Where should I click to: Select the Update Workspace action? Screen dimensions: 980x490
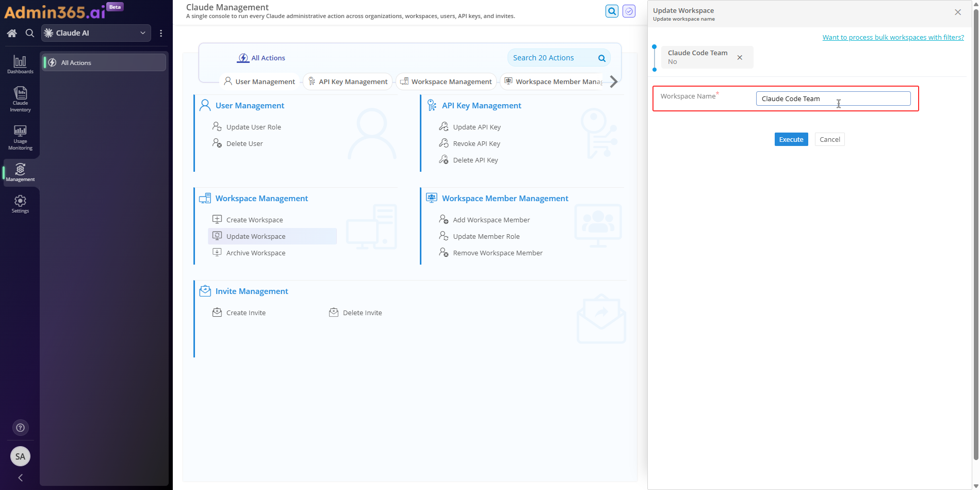pyautogui.click(x=272, y=236)
